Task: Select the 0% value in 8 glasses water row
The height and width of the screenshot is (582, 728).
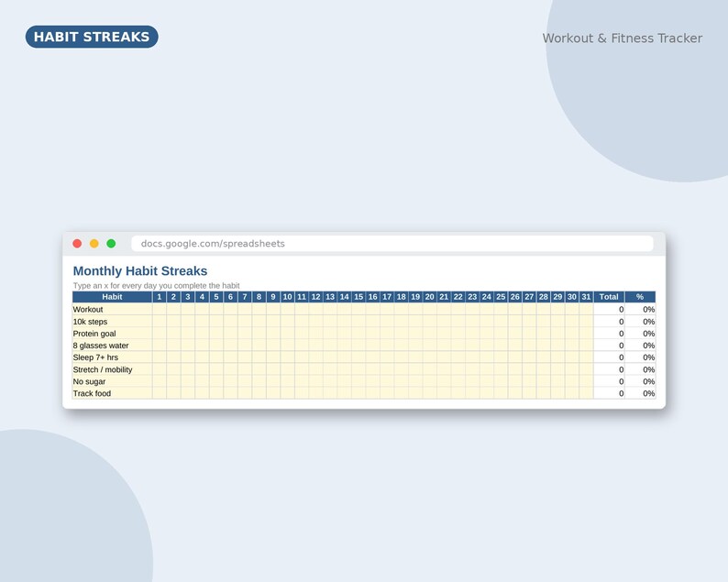Action: [x=640, y=346]
